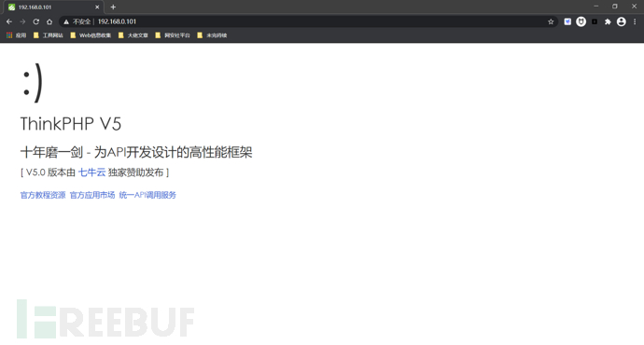Open the blue bird extension icon

pos(567,21)
